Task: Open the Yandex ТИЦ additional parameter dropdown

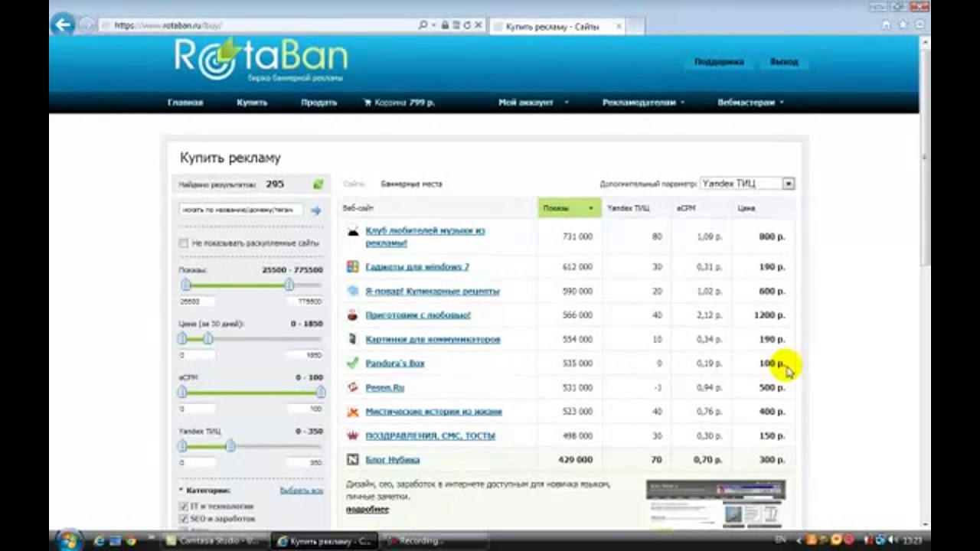Action: pos(747,184)
